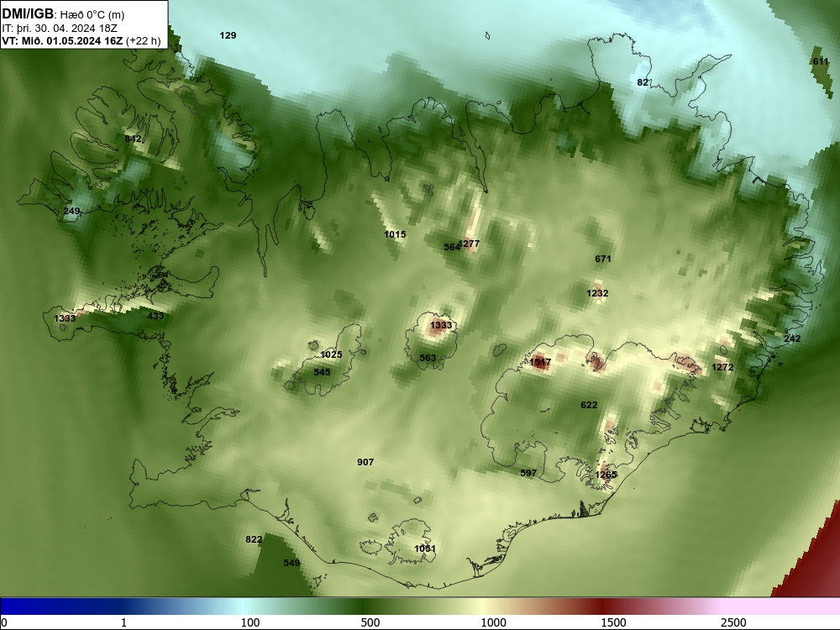Click the 597 height label

pos(528,473)
